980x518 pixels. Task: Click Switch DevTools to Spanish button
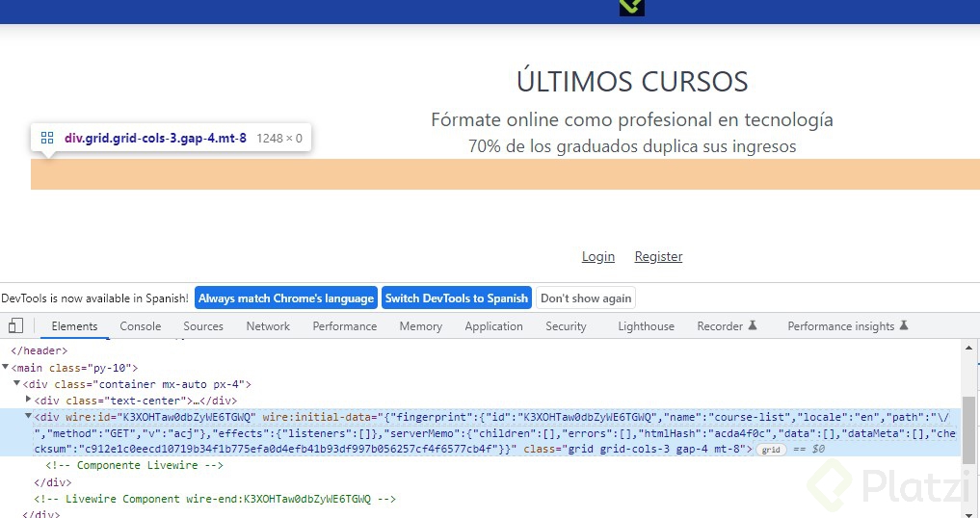[456, 298]
